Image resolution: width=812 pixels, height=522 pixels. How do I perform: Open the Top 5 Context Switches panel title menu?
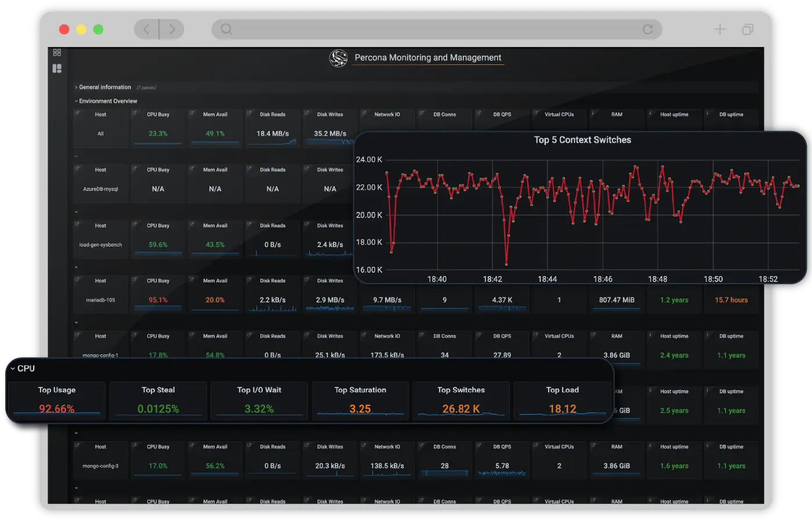tap(582, 140)
